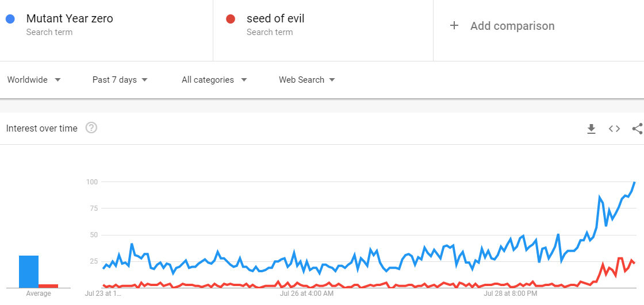Click the blue line peak at 100
Screen dimensions: 644x305
(635, 182)
